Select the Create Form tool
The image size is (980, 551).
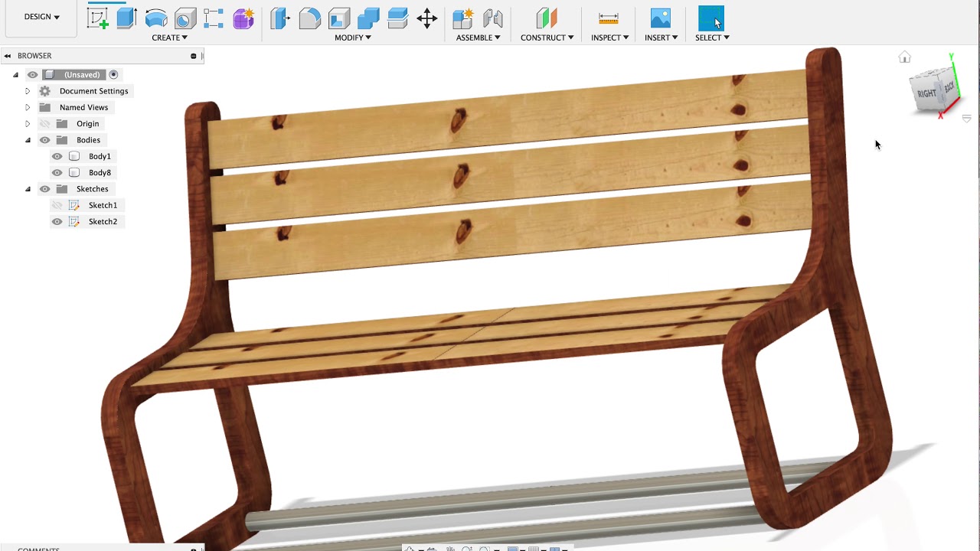(243, 18)
